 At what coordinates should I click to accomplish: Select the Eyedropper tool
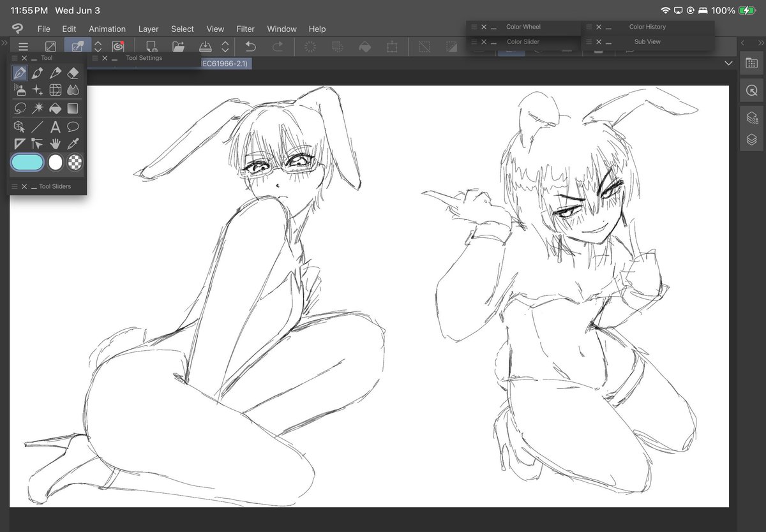click(x=73, y=144)
